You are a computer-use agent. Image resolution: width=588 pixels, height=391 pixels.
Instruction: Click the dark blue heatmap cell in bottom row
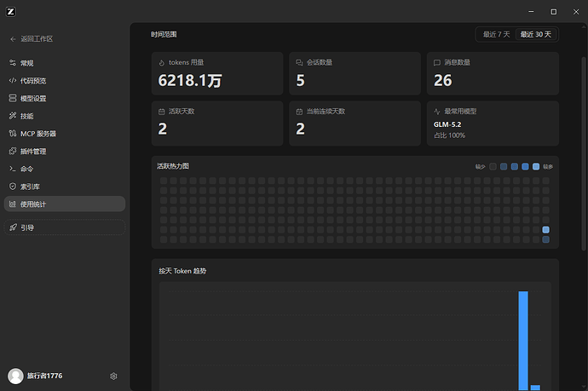(546, 239)
